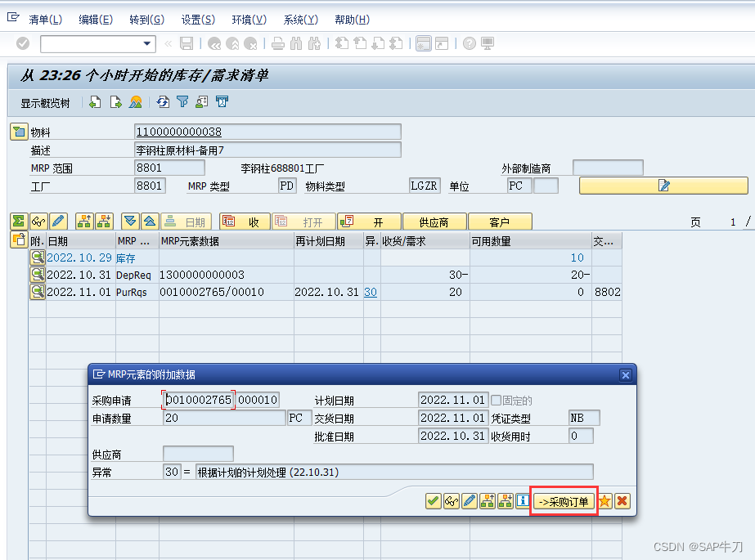Click the star icon in dialog footer

point(604,501)
